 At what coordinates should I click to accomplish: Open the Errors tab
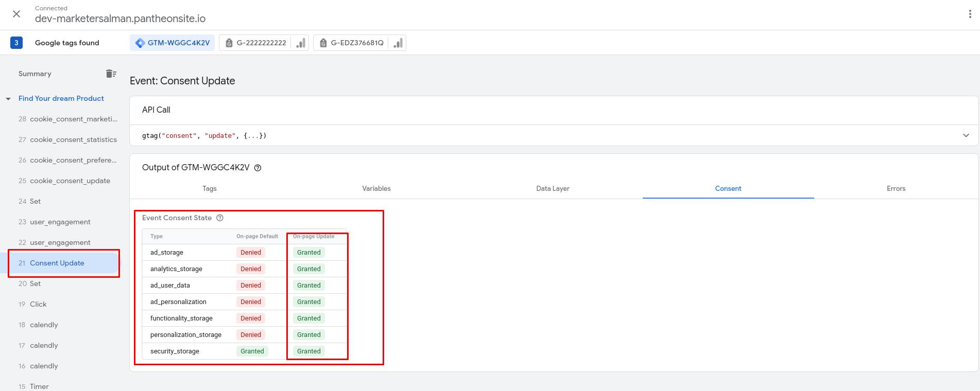pos(896,188)
